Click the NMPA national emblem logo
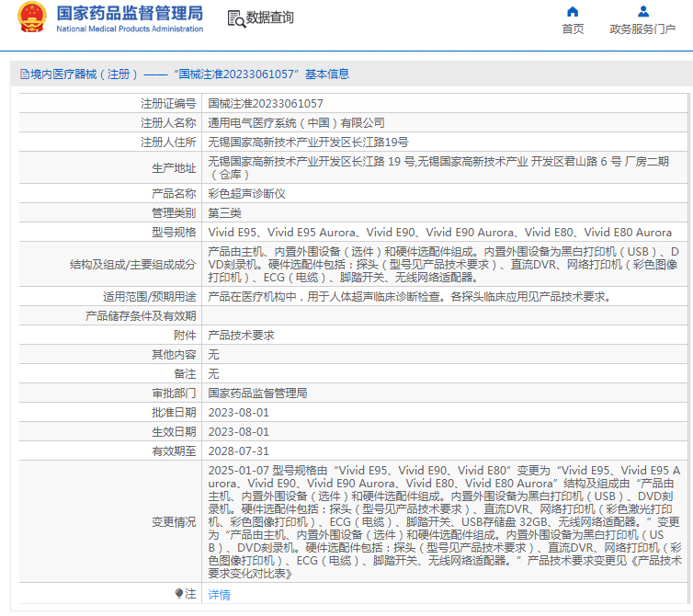This screenshot has height=616, width=693. pos(32,17)
